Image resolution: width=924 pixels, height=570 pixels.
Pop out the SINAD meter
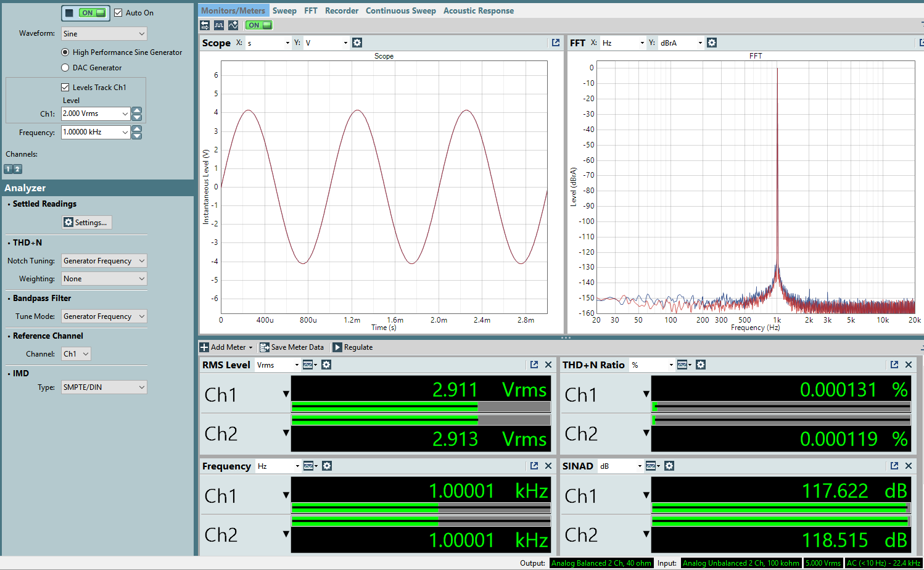click(894, 466)
